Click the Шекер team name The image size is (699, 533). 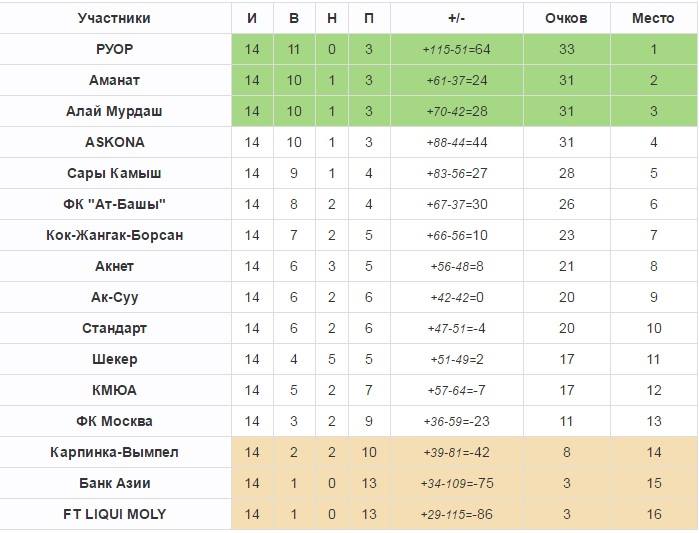coord(114,359)
